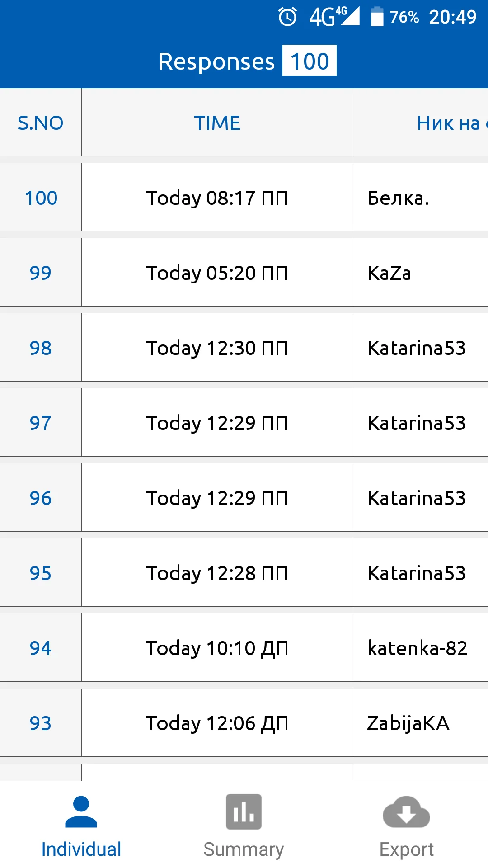Viewport: 488px width, 868px height.
Task: Switch to the Export tab label
Action: click(x=406, y=849)
